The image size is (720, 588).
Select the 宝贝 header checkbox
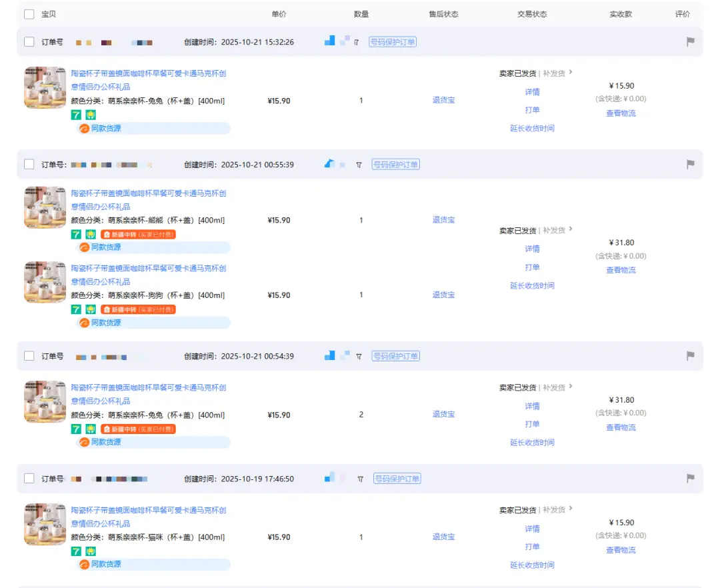28,13
